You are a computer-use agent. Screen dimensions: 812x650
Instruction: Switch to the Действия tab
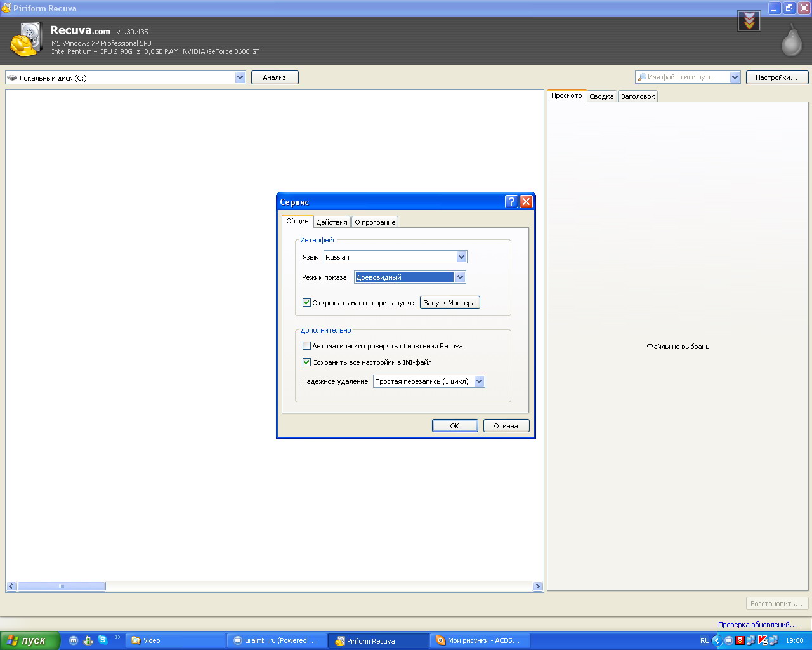(x=332, y=222)
